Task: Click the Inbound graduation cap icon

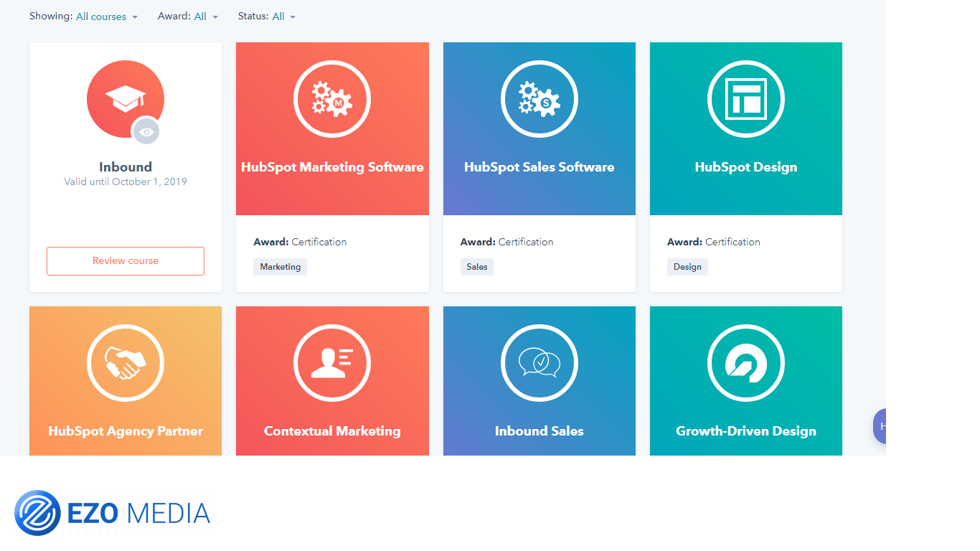Action: 126,99
